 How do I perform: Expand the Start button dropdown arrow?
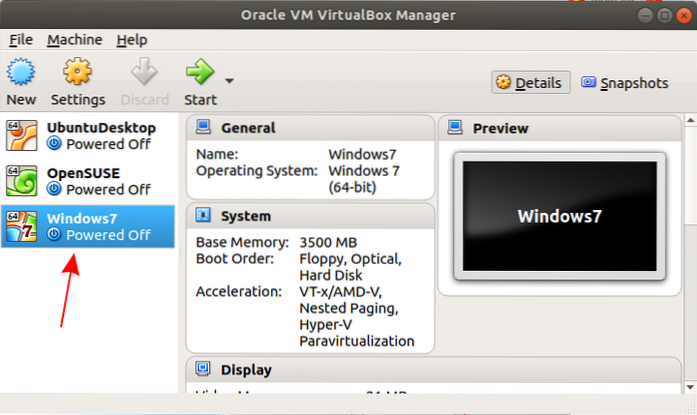point(229,81)
